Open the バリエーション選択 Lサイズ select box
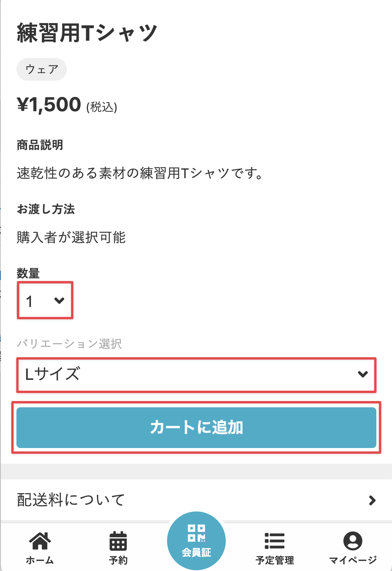Screen dimensions: 392x571 [196, 374]
